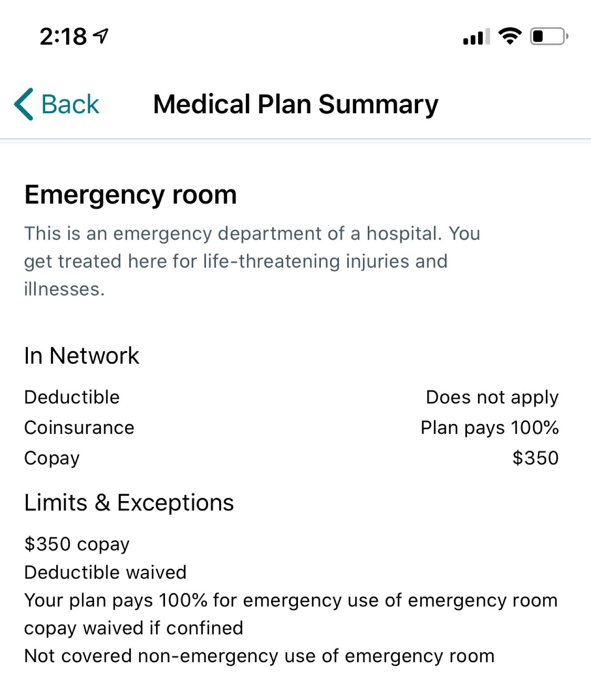This screenshot has height=700, width=591.
Task: Tap the In Network section header
Action: point(82,356)
